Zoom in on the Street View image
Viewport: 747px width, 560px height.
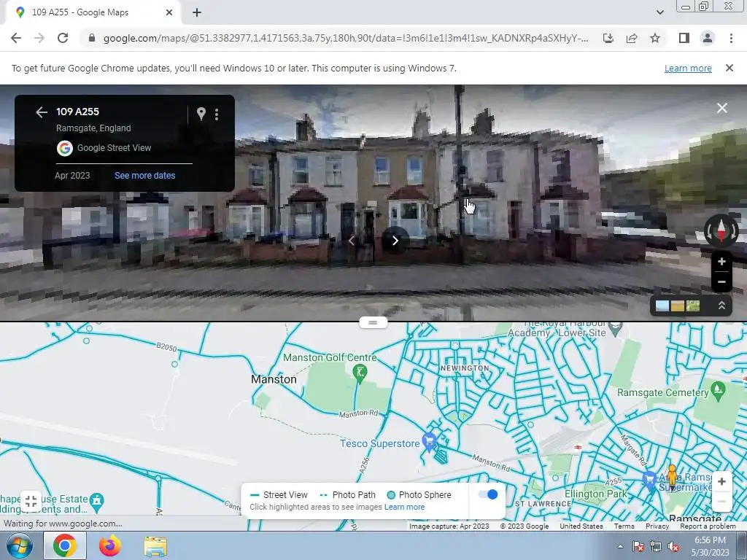[x=721, y=262]
